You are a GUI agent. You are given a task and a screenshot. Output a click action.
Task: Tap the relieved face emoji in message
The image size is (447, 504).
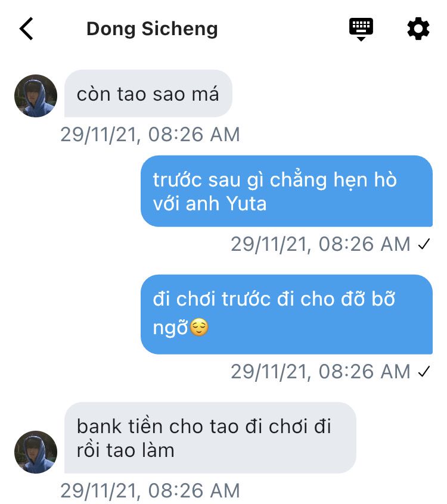click(199, 328)
